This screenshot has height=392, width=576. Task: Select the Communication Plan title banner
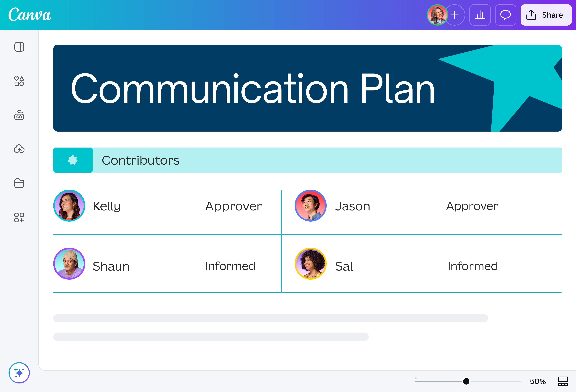coord(308,88)
